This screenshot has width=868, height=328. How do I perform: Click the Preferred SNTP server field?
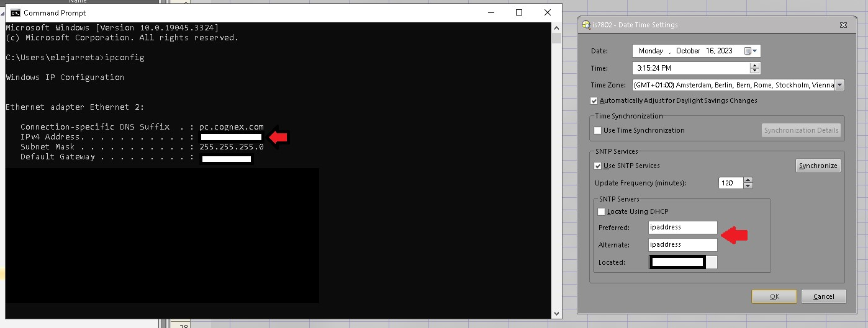pyautogui.click(x=682, y=228)
